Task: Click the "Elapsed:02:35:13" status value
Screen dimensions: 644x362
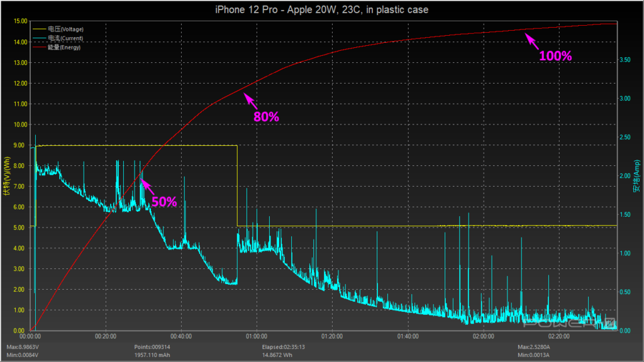Action: pos(284,347)
